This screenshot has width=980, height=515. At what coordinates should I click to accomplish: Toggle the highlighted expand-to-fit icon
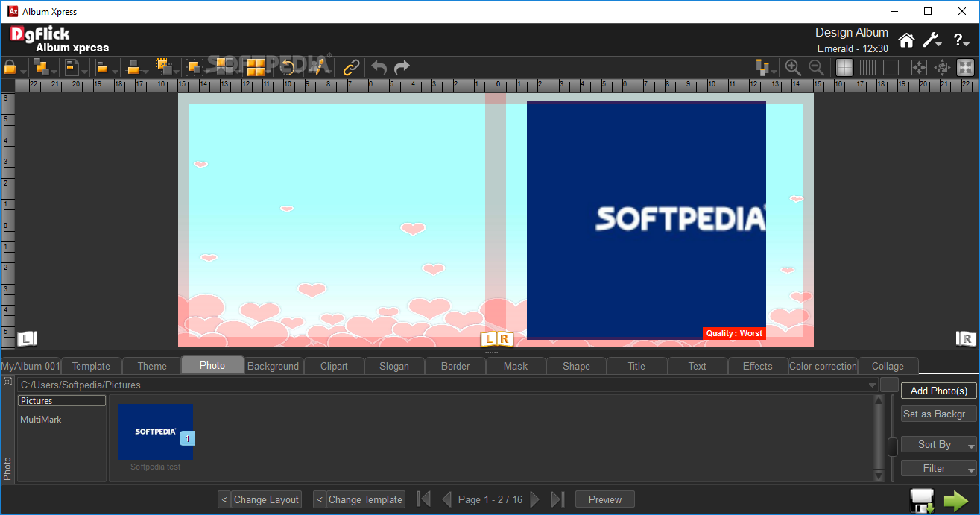click(x=965, y=67)
